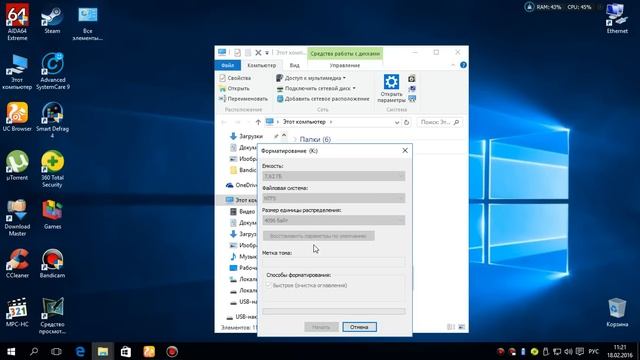Screen dimensions: 640x360
Task: Click 'Отмена' button in format dialog
Action: pos(359,327)
